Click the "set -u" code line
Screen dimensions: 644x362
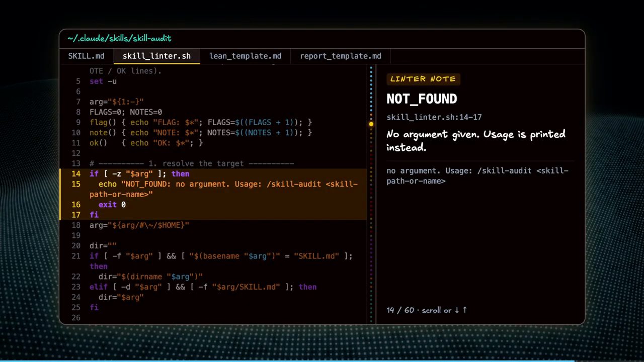pos(103,81)
